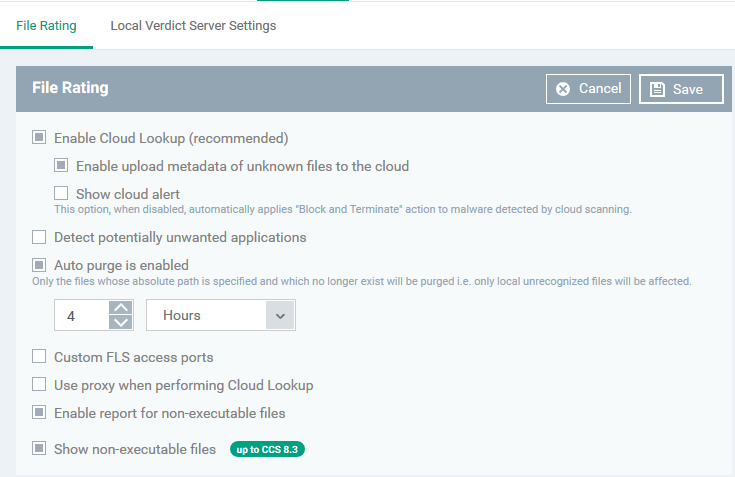Toggle Enable report for non-executable files
Viewport: 735px width, 477px height.
(39, 412)
